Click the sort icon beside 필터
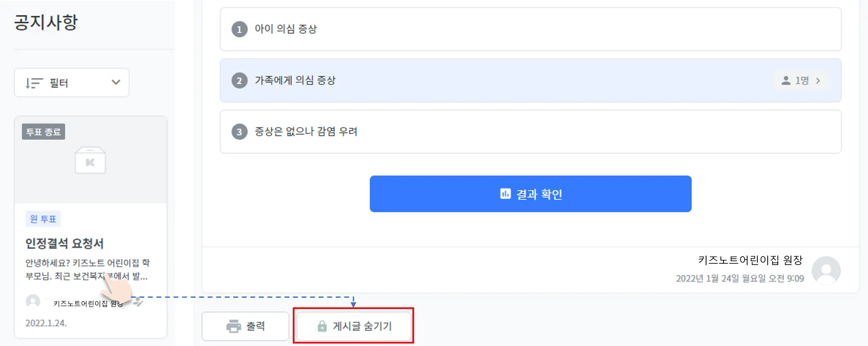This screenshot has height=346, width=868. [x=34, y=83]
